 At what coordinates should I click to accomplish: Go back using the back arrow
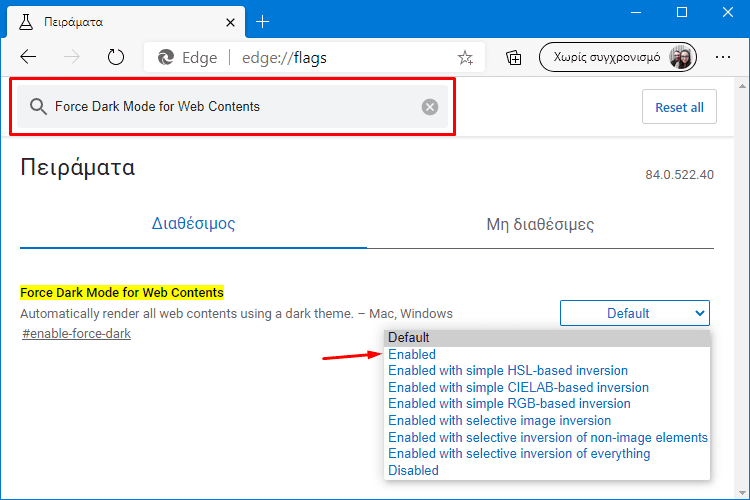pos(28,57)
